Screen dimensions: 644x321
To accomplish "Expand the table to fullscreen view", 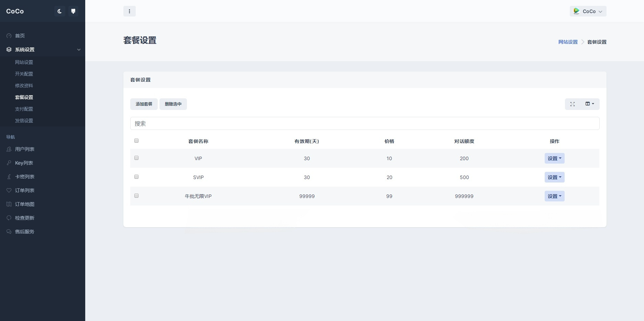I will click(573, 104).
